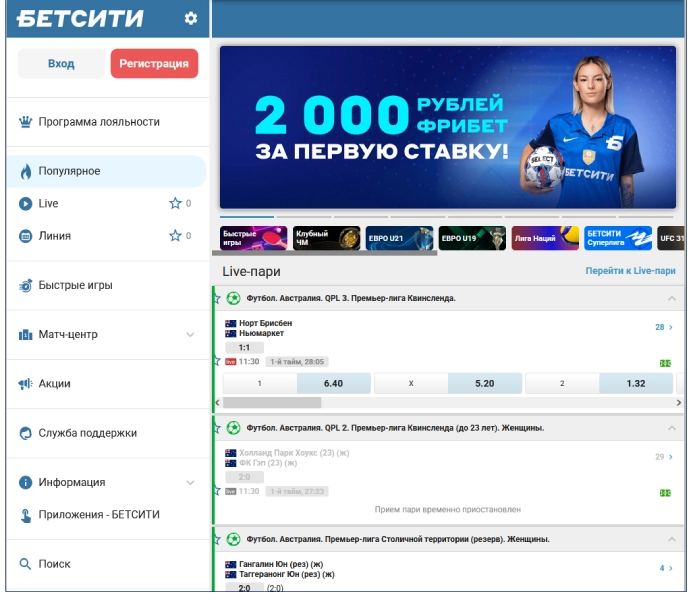Collapse the QPL 3 Премьер-лига Квинсленда section
Screen dimensions: 691x600
(672, 298)
